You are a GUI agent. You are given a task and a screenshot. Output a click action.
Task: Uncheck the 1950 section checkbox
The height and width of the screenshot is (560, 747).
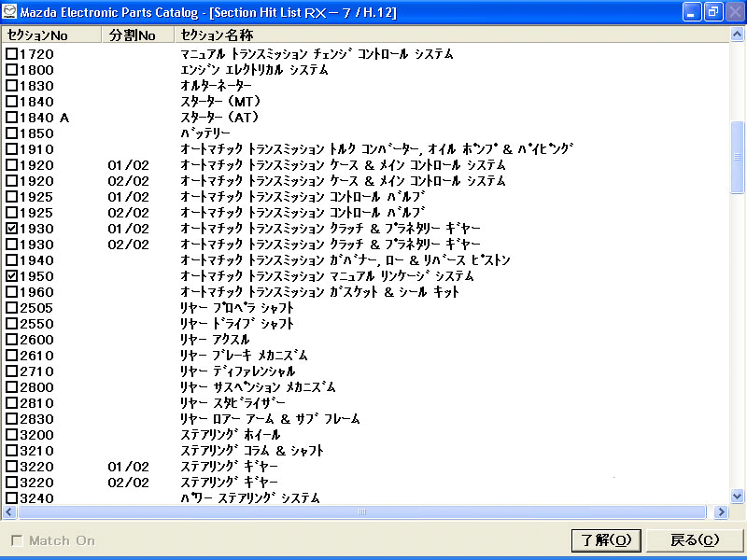(11, 276)
